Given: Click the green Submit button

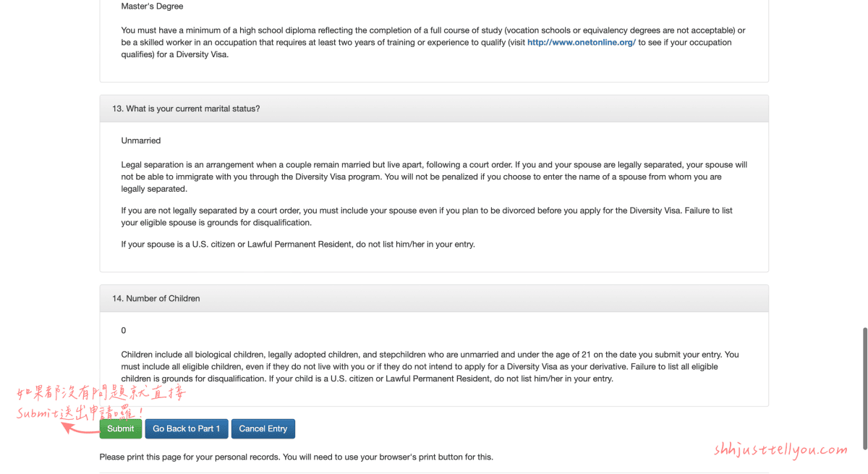Looking at the screenshot, I should pyautogui.click(x=120, y=428).
